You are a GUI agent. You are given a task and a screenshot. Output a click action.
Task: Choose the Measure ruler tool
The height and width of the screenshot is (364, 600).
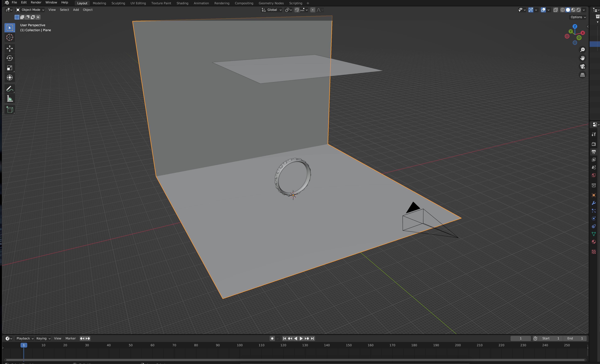pyautogui.click(x=10, y=99)
